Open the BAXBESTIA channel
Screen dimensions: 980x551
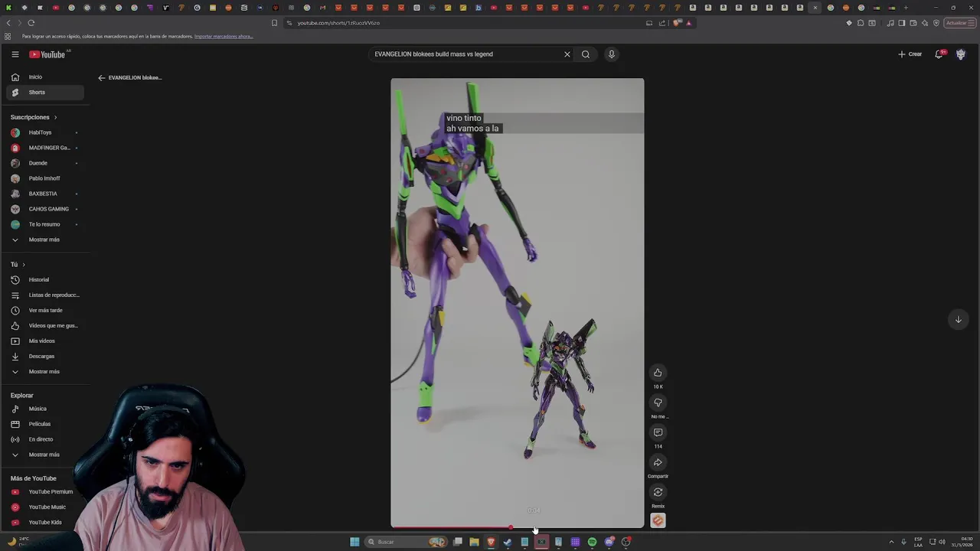pyautogui.click(x=44, y=194)
